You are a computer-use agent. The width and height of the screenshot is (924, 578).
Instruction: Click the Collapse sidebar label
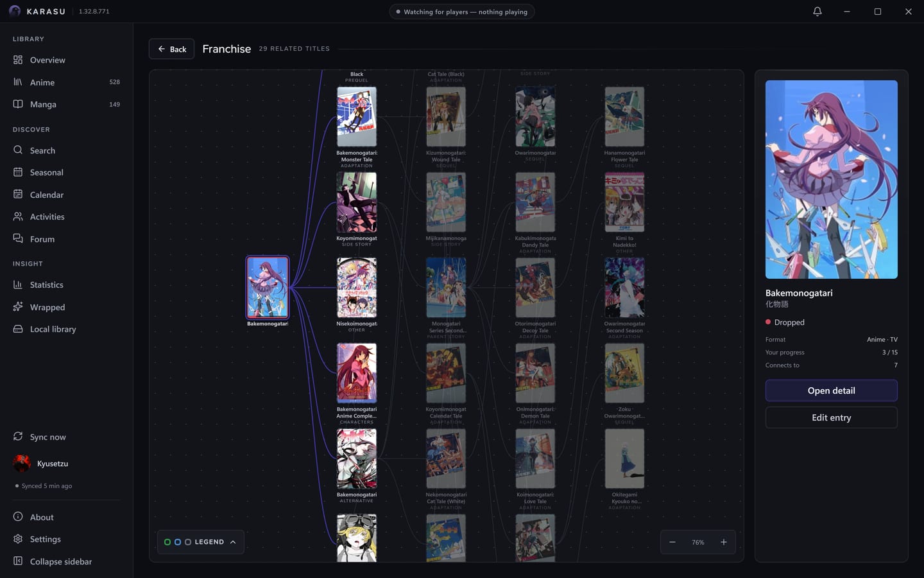click(61, 561)
